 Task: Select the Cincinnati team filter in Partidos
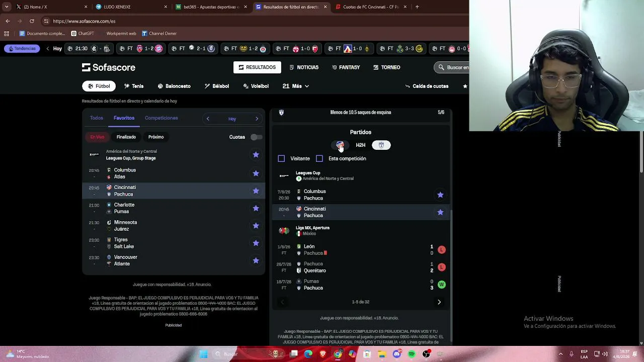click(340, 145)
